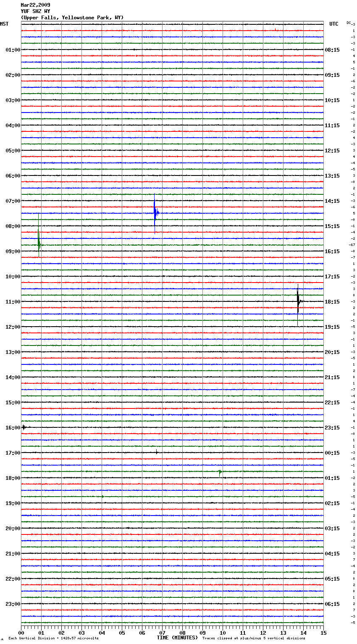Click the "18:15" UTC time label
This screenshot has height=644, width=357.
click(332, 302)
